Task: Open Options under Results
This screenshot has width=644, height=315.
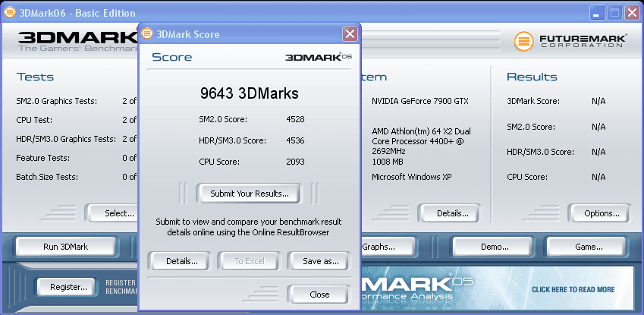Action: (x=602, y=213)
